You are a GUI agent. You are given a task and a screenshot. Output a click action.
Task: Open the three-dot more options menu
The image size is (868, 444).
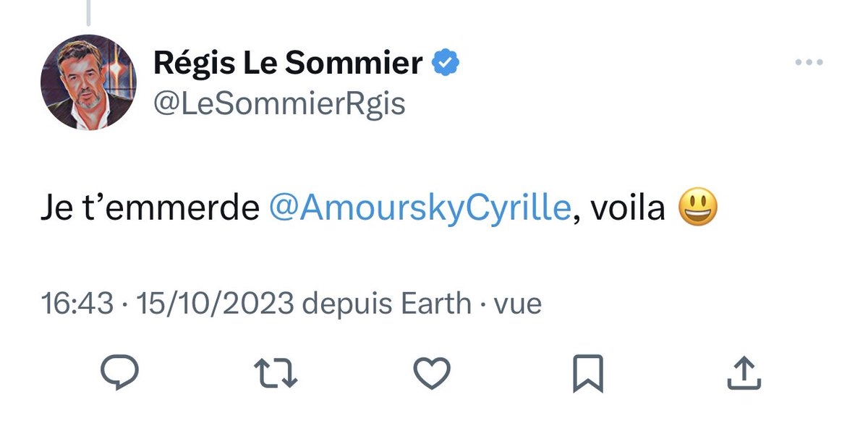tap(809, 63)
